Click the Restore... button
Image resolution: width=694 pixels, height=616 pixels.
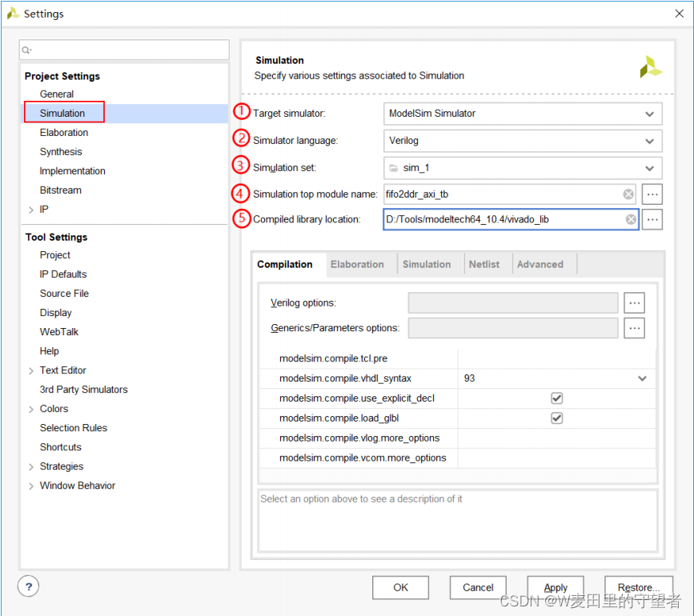[639, 587]
